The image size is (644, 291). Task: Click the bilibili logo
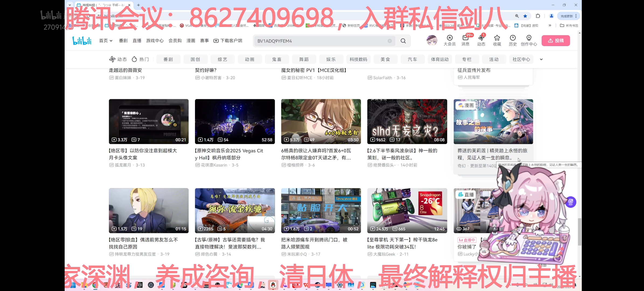82,41
